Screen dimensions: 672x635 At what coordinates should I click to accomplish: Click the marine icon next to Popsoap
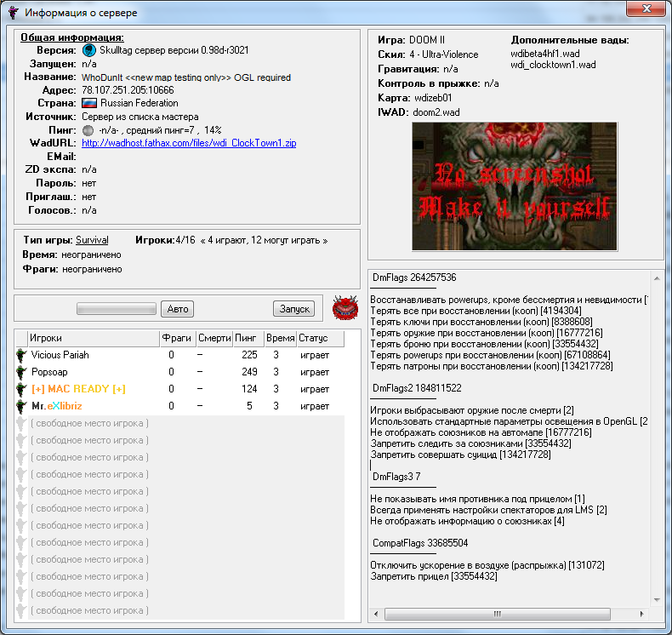(21, 372)
